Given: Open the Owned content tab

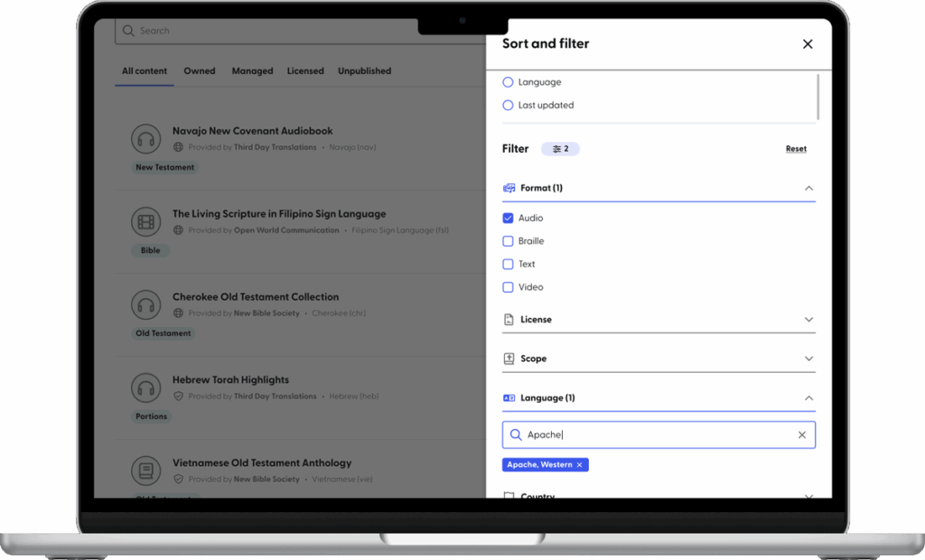Looking at the screenshot, I should coord(200,70).
